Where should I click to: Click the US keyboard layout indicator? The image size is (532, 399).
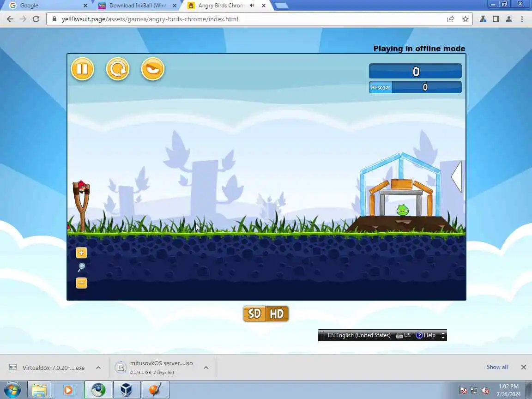point(404,335)
